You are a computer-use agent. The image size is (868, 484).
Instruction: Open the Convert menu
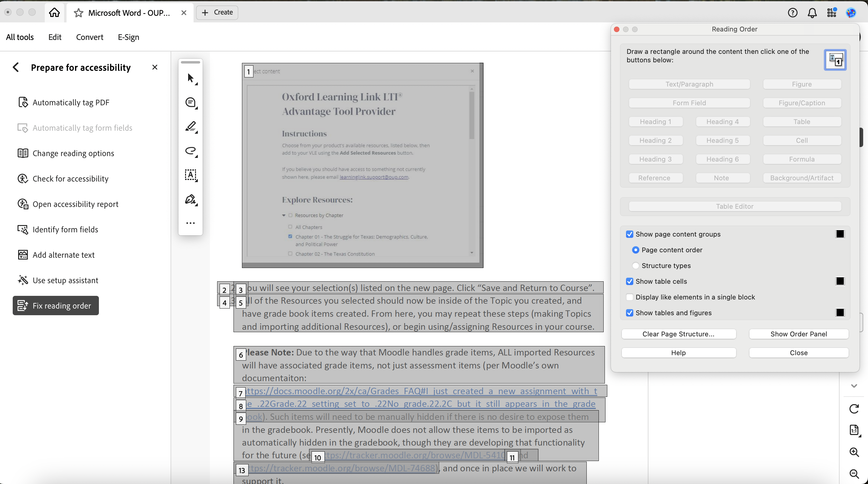tap(89, 37)
